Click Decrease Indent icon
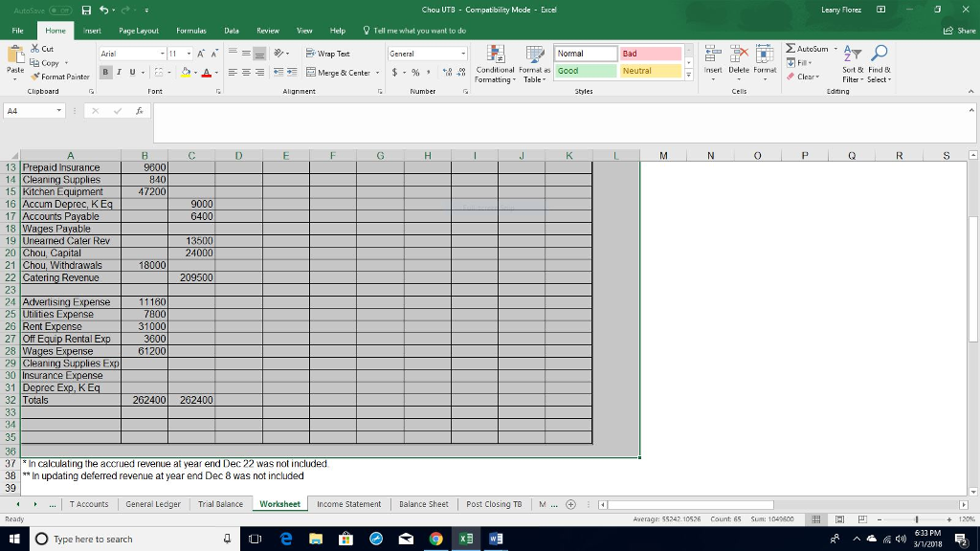The height and width of the screenshot is (551, 980). (x=278, y=73)
